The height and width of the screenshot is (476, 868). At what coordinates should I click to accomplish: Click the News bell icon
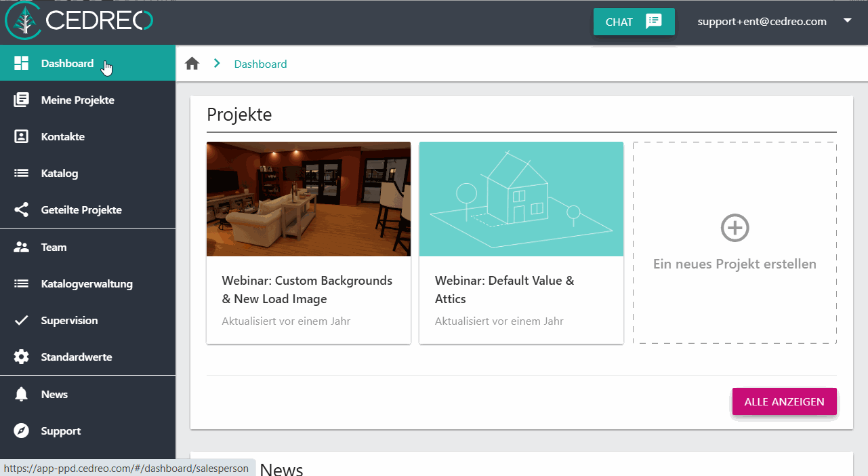(22, 394)
